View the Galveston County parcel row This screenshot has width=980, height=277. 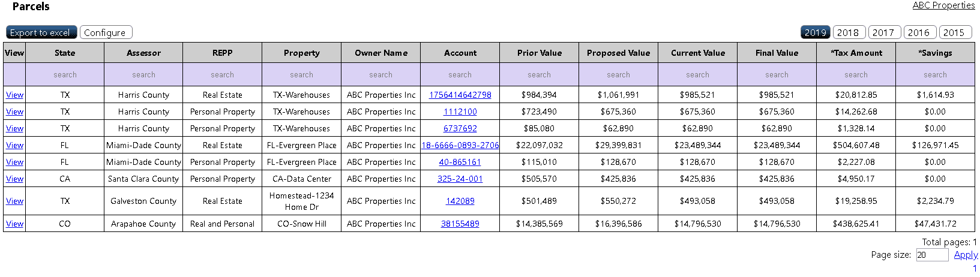tap(14, 201)
